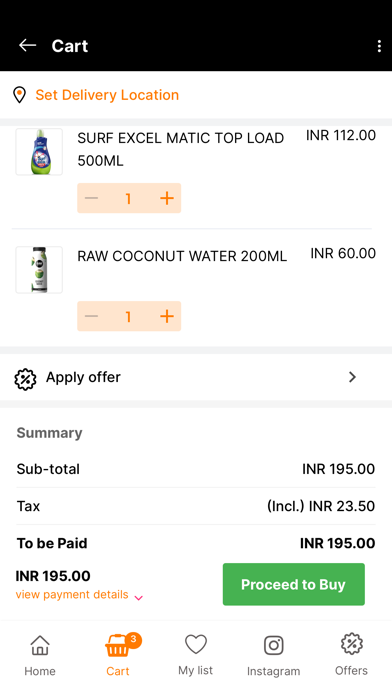Image resolution: width=392 pixels, height=696 pixels.
Task: Switch to the Home tab
Action: click(40, 656)
